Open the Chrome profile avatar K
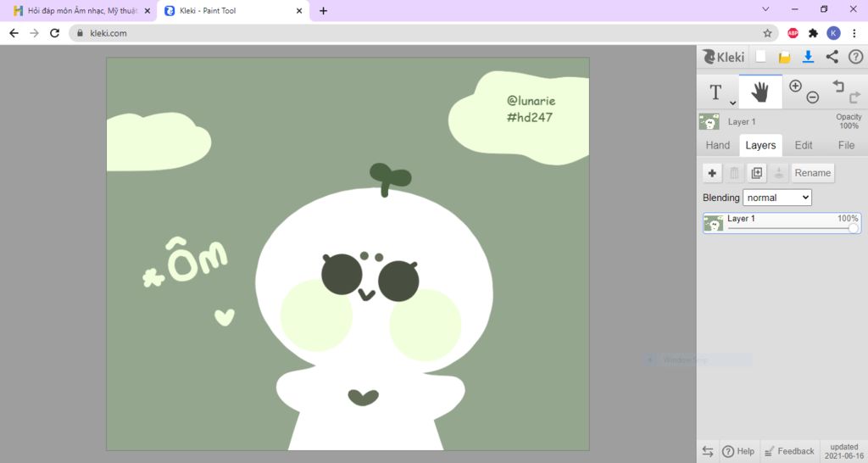Image resolution: width=868 pixels, height=463 pixels. pos(833,33)
